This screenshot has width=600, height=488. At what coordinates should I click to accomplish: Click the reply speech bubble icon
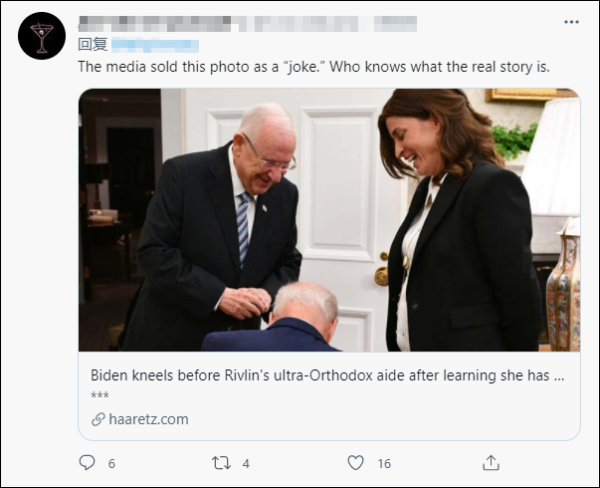pos(87,462)
